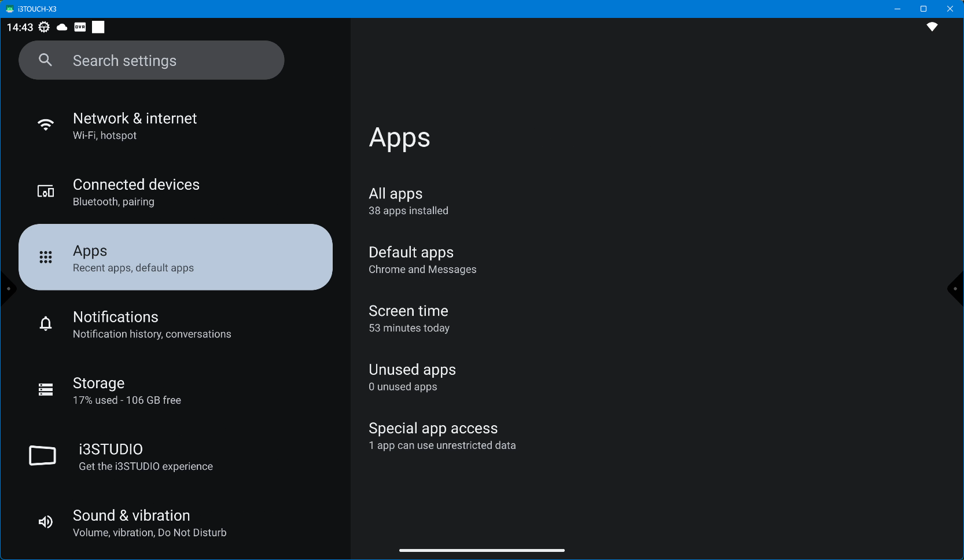This screenshot has width=964, height=560.
Task: Click the gear icon in status bar
Action: coord(44,27)
